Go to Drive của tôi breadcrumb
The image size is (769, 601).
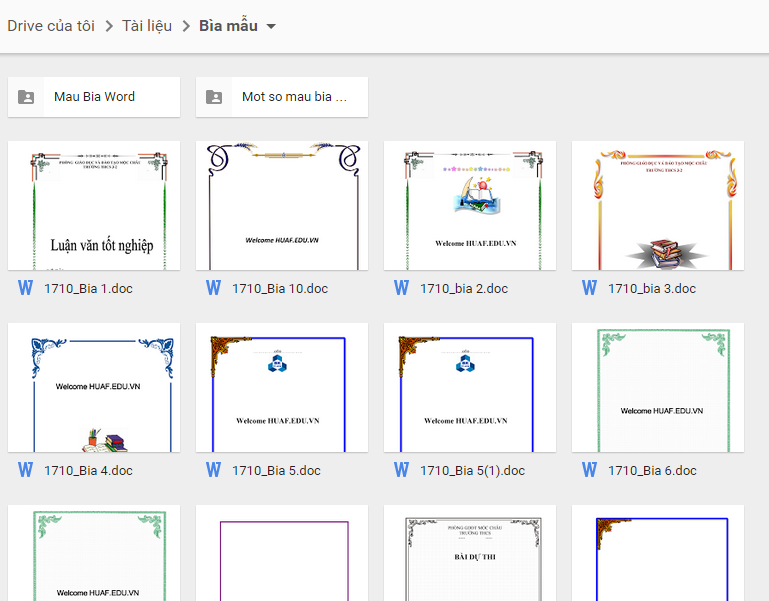(51, 26)
